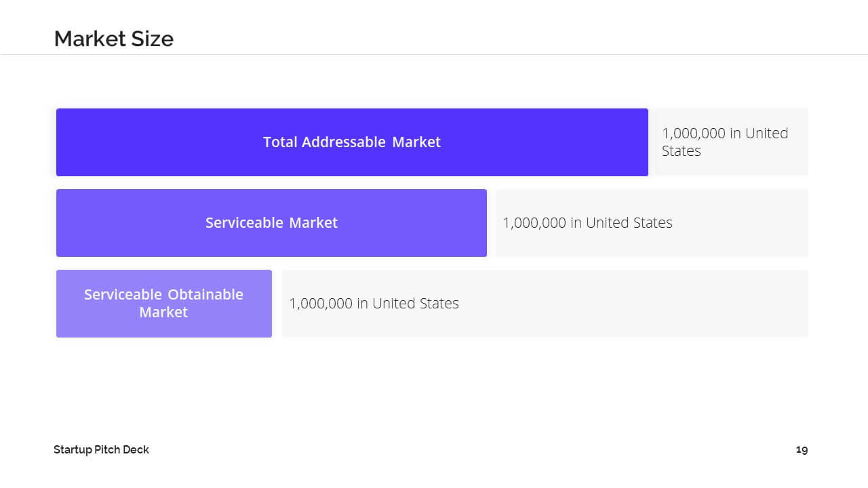Pick the Serviceable Obtainable Market light purple block
The width and height of the screenshot is (868, 488).
click(x=164, y=304)
